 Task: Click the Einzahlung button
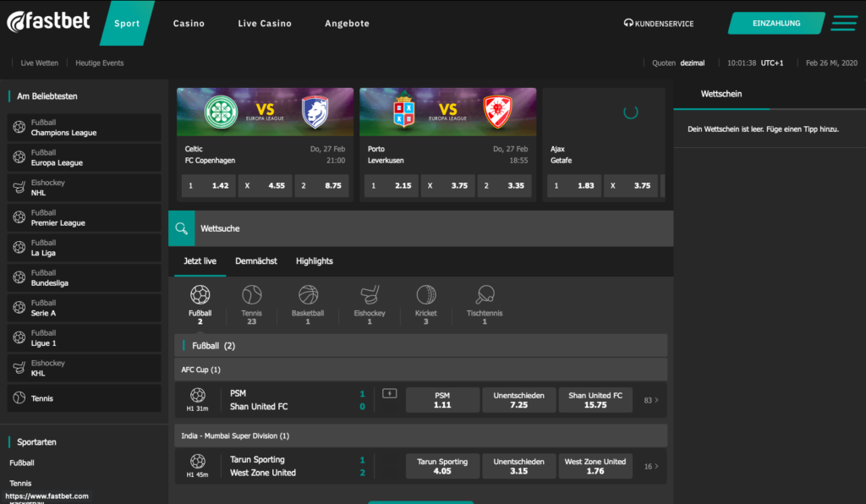pos(776,23)
